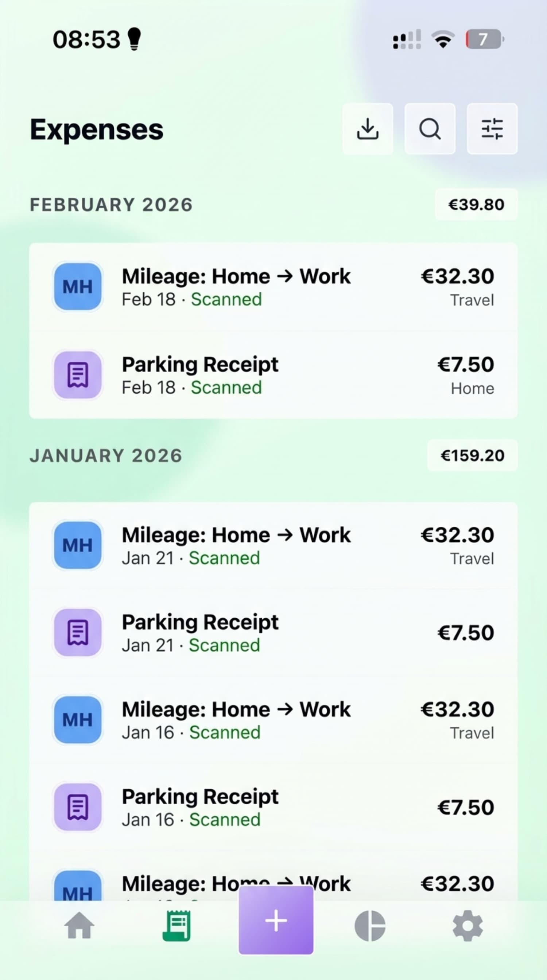Select the February 2026 total of €39.80
The image size is (547, 980).
476,204
